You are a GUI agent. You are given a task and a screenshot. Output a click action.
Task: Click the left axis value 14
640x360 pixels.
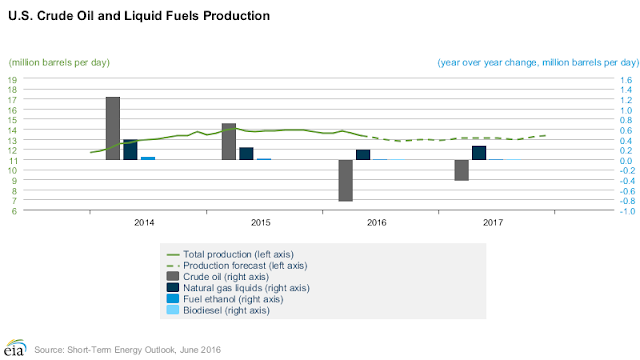[12, 131]
